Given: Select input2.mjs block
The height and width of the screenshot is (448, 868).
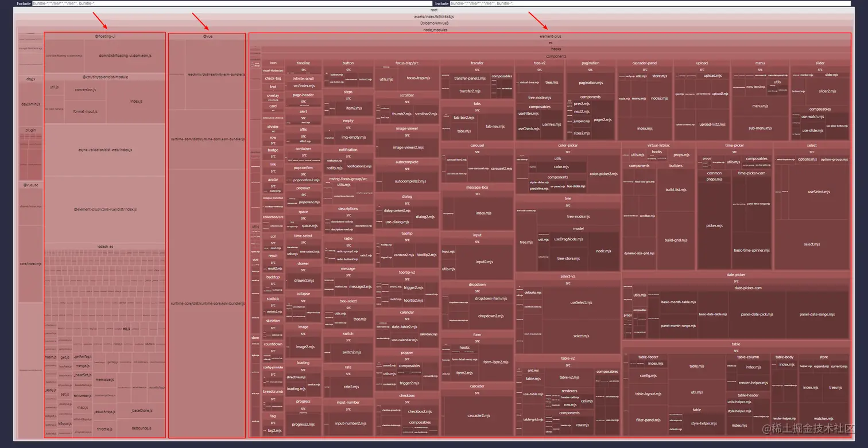Looking at the screenshot, I should point(483,261).
